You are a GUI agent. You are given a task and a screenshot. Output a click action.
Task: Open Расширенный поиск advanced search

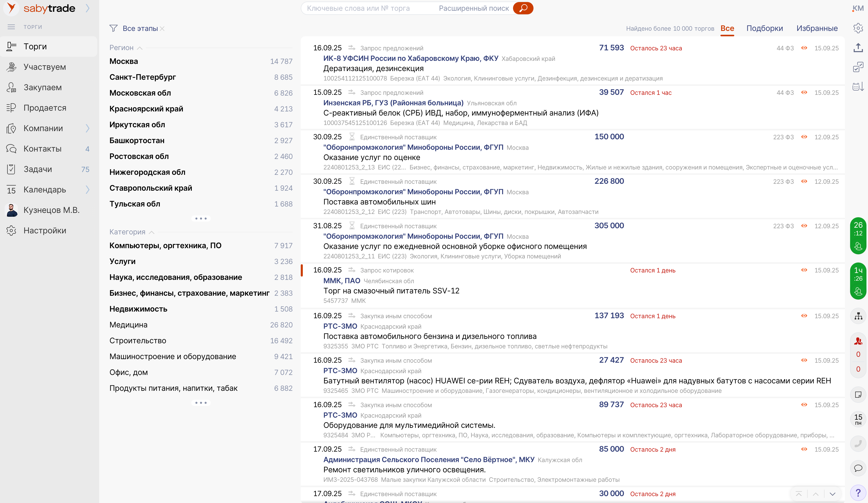(x=474, y=8)
